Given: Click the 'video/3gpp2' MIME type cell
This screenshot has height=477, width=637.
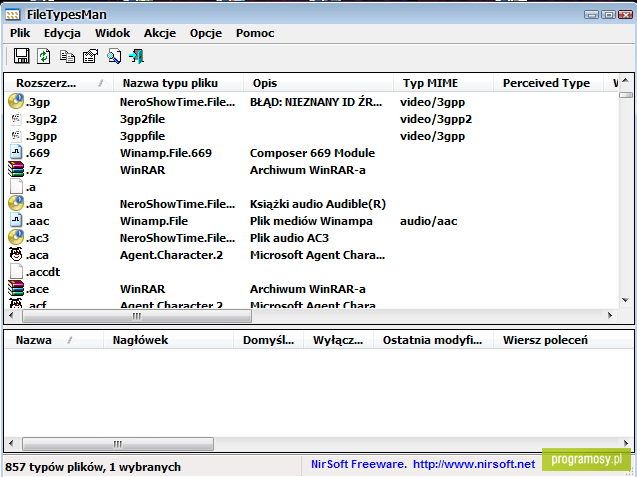Looking at the screenshot, I should (436, 119).
